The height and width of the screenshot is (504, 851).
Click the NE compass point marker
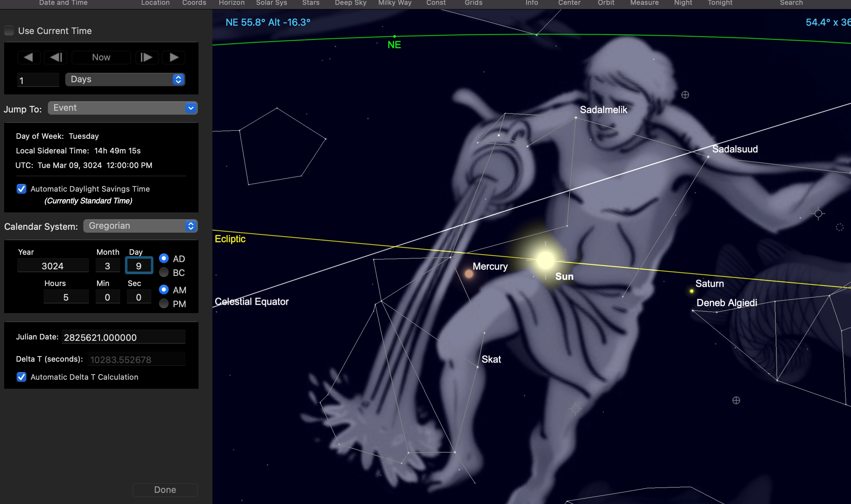coord(395,36)
